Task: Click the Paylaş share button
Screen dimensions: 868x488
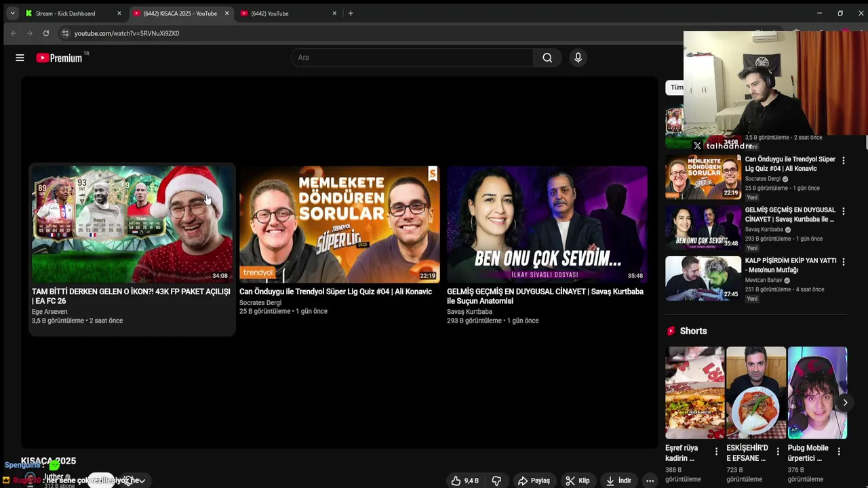Action: click(x=534, y=481)
